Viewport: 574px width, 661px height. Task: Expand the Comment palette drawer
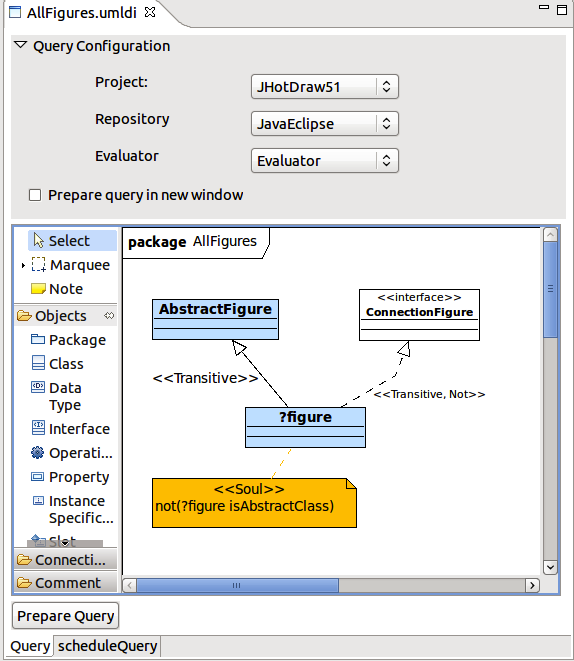click(x=65, y=583)
